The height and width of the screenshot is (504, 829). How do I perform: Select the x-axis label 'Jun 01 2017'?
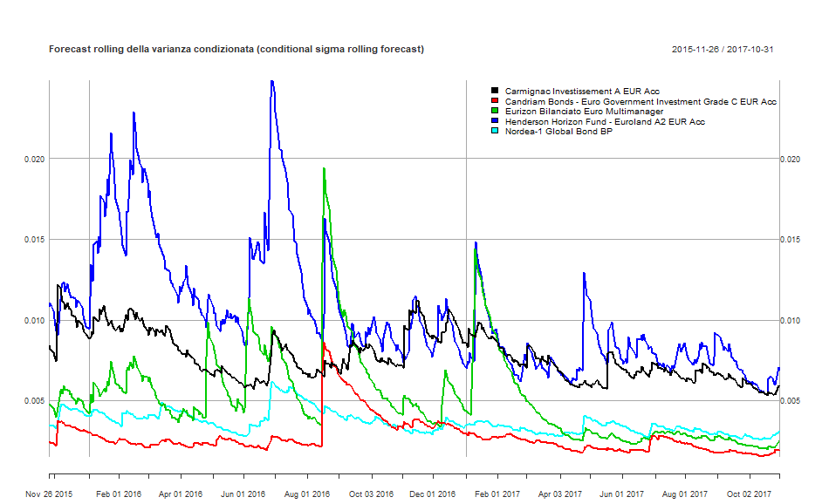621,494
